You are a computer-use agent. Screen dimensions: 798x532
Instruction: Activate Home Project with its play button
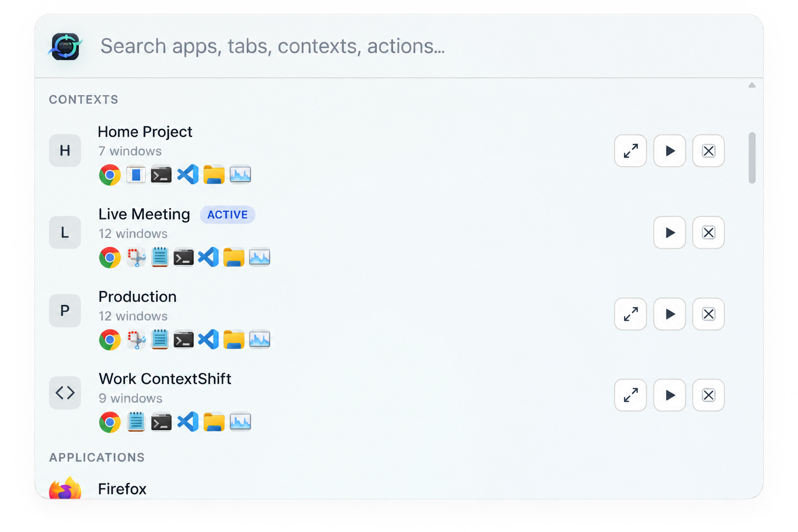click(669, 151)
